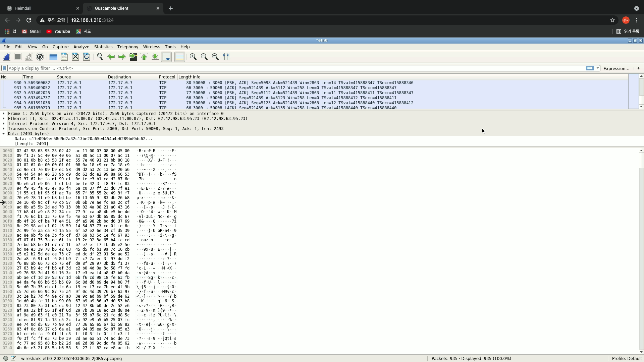Toggle packet list colorization
The image size is (644, 362).
[x=180, y=57]
